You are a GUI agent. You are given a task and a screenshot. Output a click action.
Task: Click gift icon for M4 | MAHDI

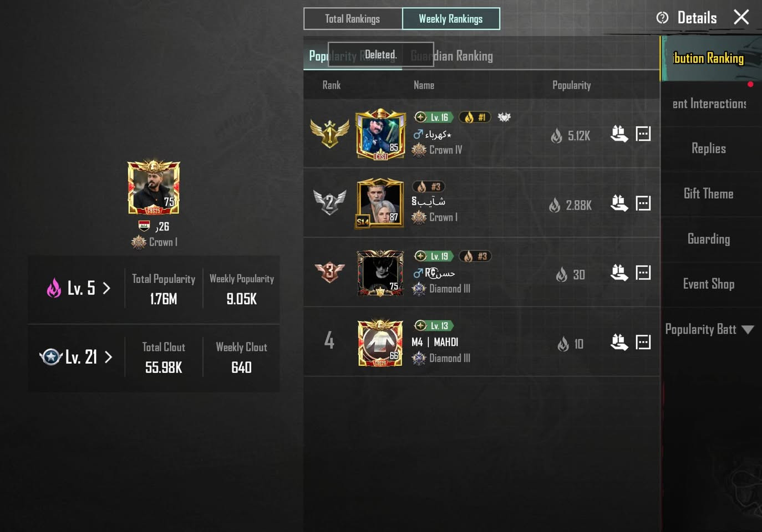coord(619,342)
